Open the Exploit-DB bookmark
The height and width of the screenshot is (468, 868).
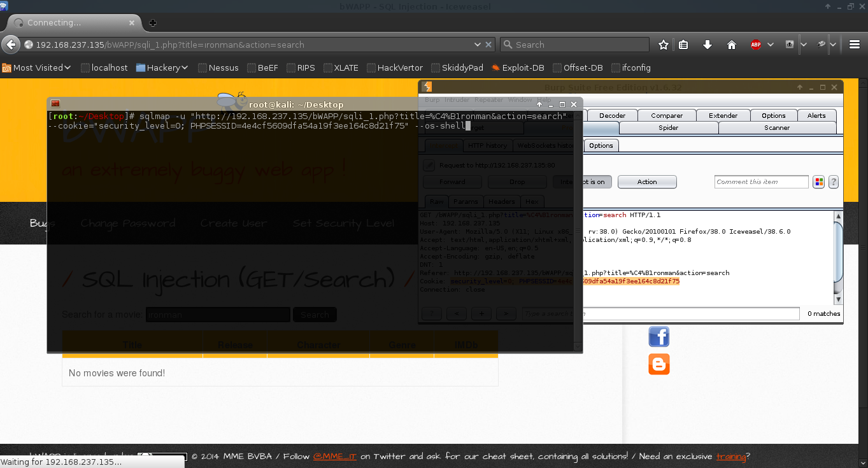tap(517, 67)
